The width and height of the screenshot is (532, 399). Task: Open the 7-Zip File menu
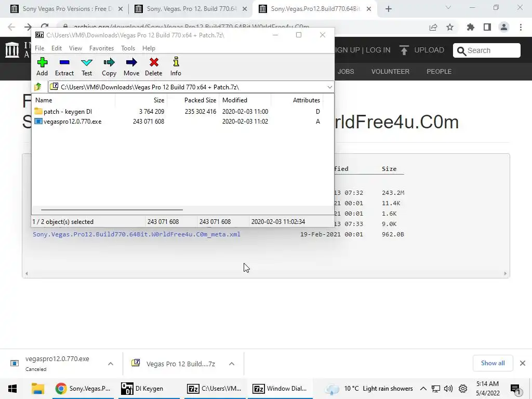click(x=39, y=48)
